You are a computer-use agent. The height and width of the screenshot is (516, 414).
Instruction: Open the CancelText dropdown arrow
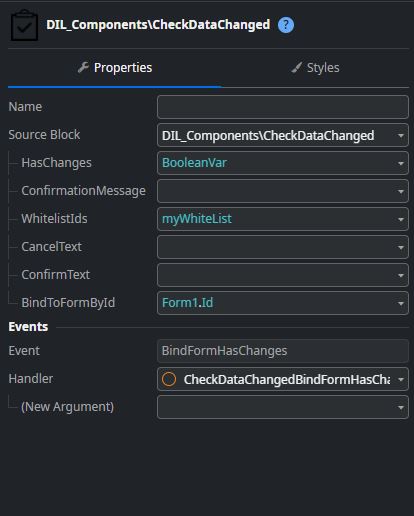pos(401,247)
